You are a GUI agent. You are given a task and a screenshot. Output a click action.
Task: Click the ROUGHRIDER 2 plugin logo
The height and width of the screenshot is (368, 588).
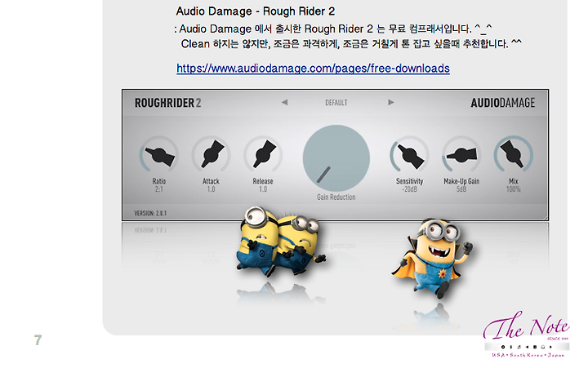167,103
